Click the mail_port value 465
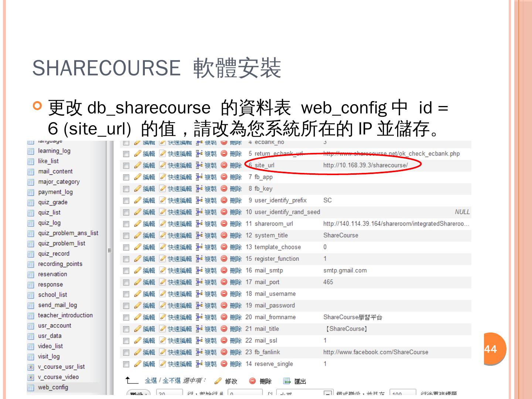The height and width of the screenshot is (399, 532). pos(328,282)
